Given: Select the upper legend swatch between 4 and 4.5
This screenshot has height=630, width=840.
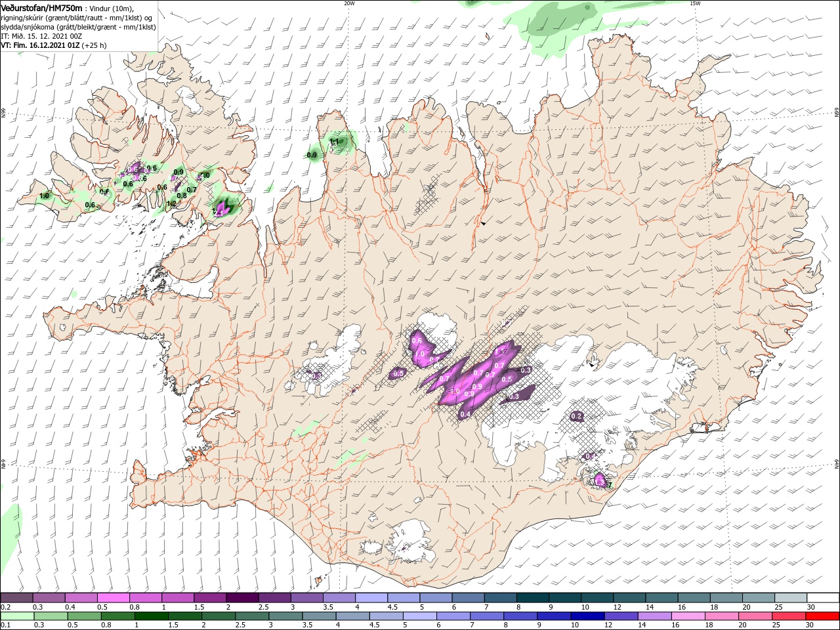Looking at the screenshot, I should [x=371, y=598].
